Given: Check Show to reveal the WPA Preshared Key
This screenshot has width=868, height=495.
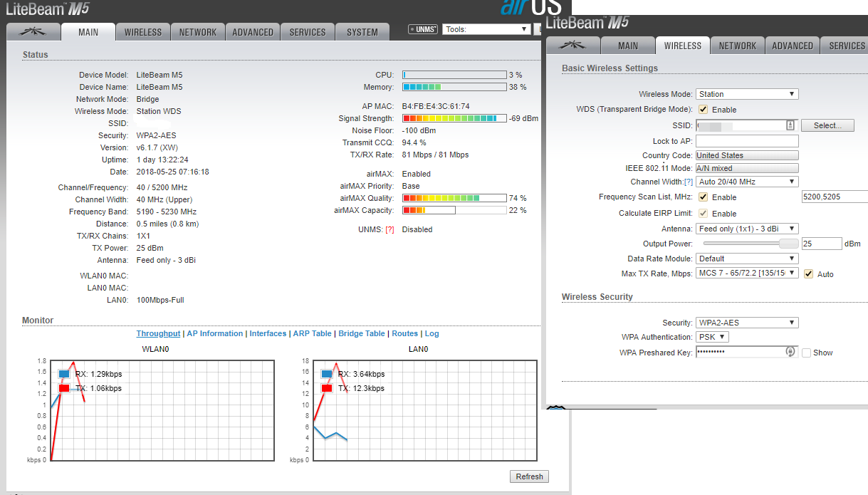Looking at the screenshot, I should (x=806, y=353).
